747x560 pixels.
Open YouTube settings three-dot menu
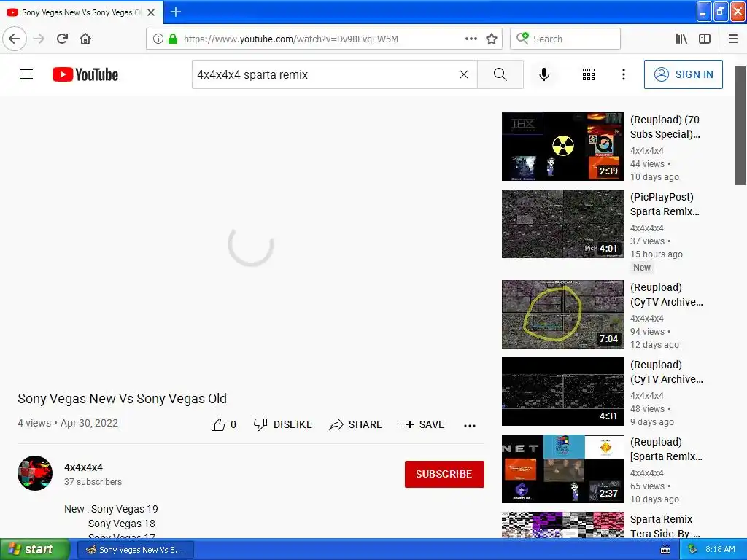pos(623,74)
